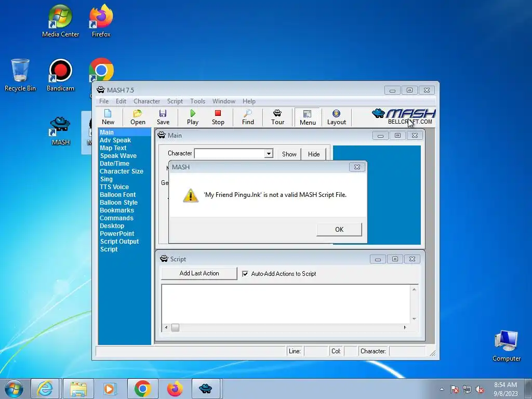This screenshot has height=399, width=532.
Task: Open Bandicam desktop shortcut
Action: (x=60, y=75)
